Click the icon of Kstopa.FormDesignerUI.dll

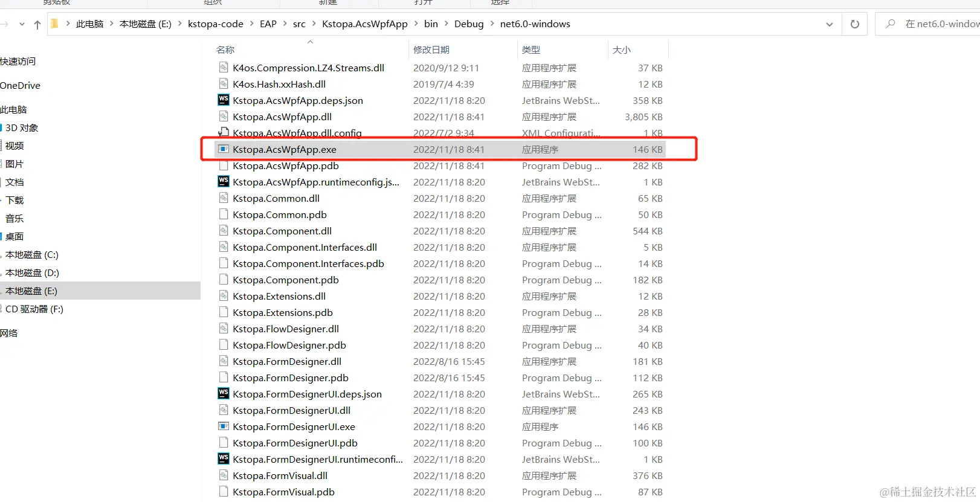tap(224, 410)
